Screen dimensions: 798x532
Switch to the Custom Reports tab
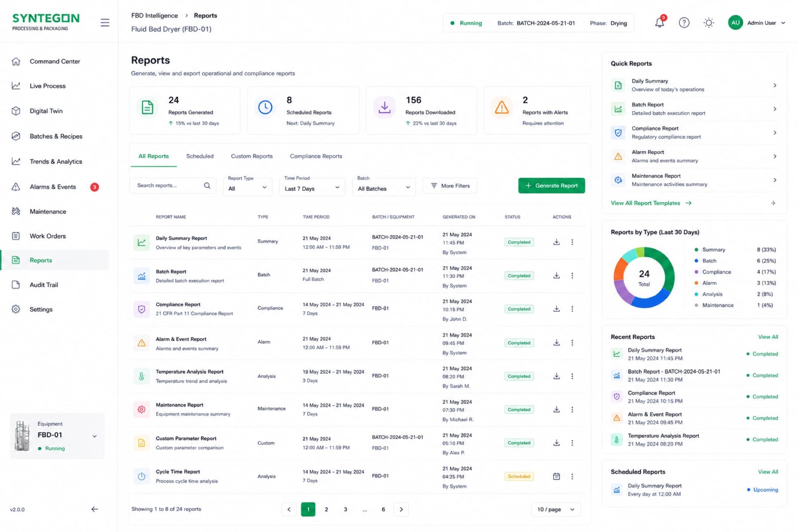[252, 156]
